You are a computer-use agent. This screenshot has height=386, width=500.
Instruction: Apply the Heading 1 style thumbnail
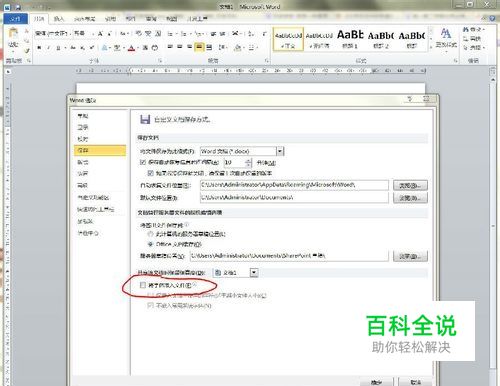pos(350,39)
